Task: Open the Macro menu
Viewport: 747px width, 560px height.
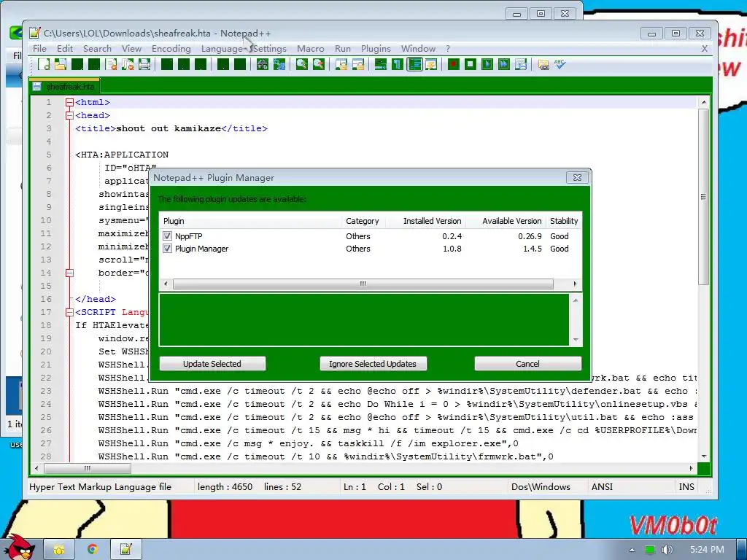Action: [x=311, y=49]
